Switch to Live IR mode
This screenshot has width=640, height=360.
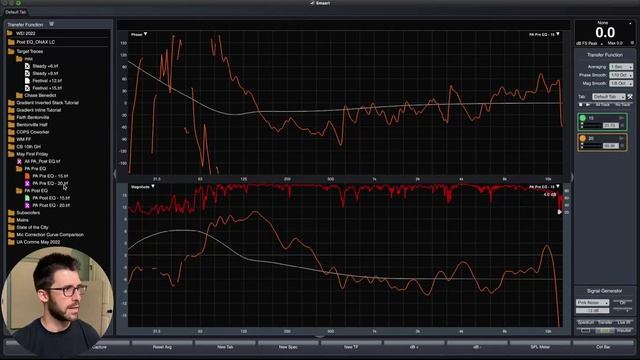click(624, 322)
